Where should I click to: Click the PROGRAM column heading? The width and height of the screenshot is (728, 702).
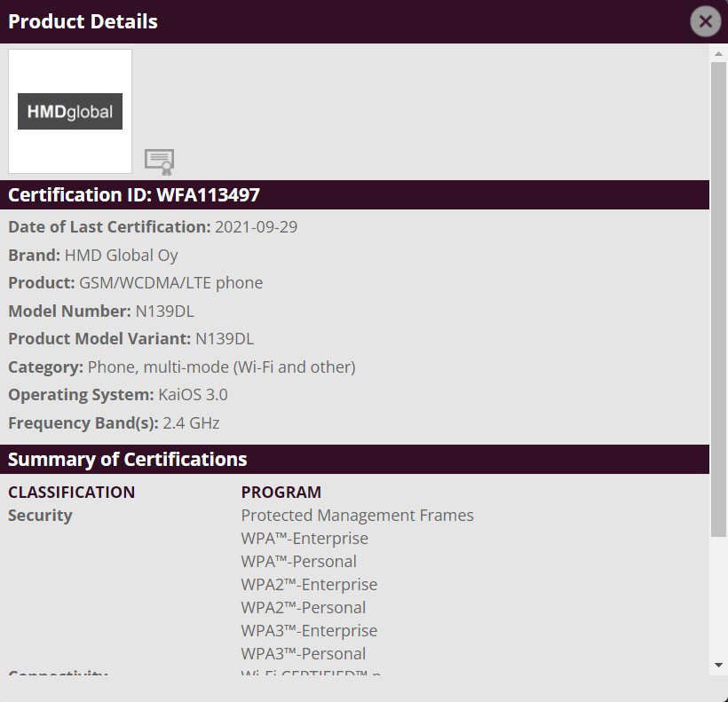point(281,493)
